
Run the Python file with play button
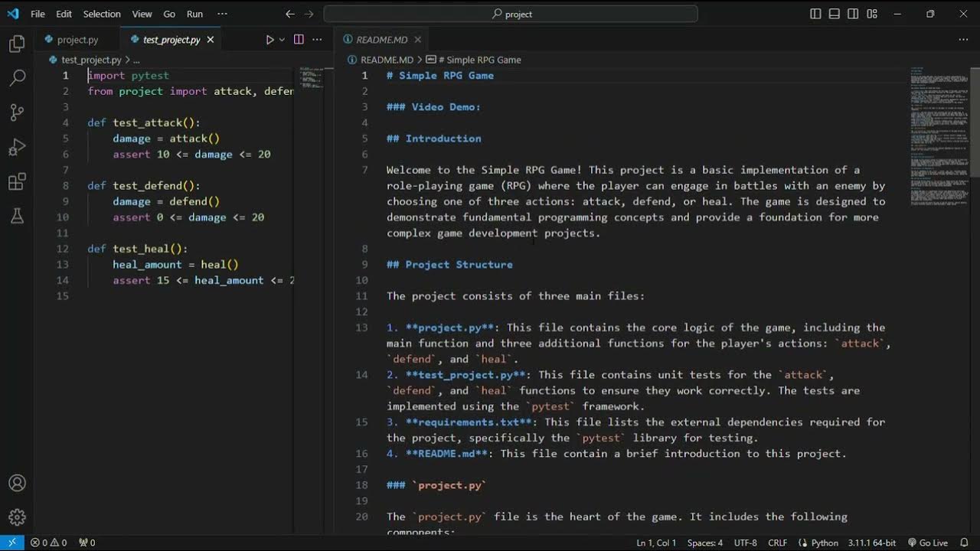pyautogui.click(x=269, y=40)
